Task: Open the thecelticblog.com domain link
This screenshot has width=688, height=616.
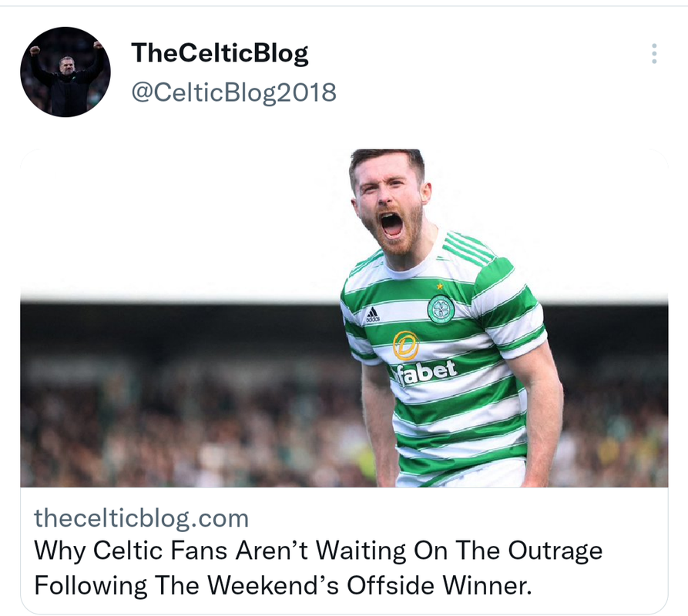Action: pos(141,518)
